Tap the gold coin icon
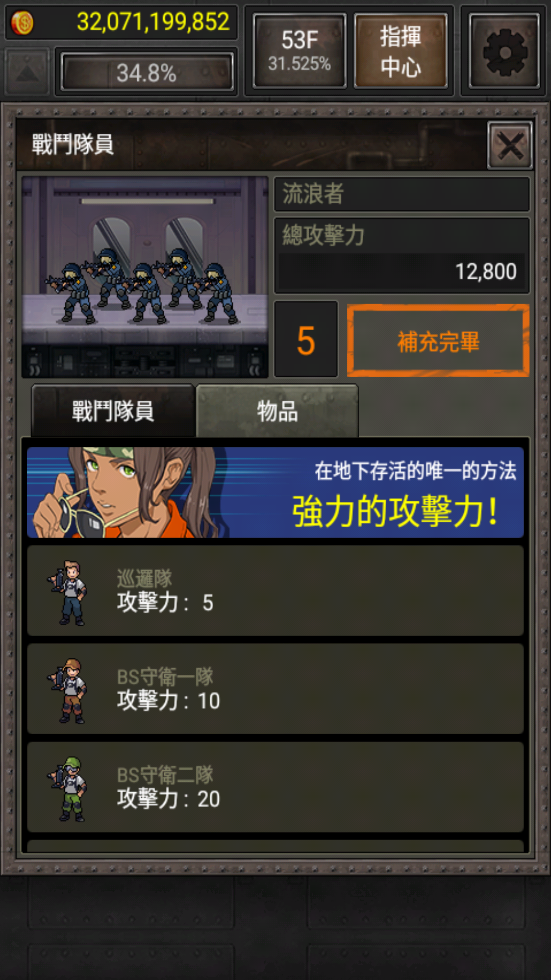551x980 pixels. click(x=21, y=23)
